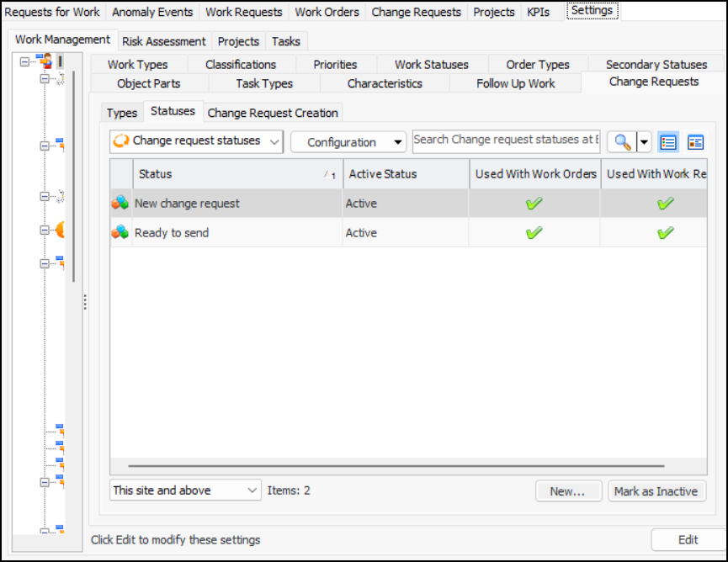Click Work Requests checkmark for Ready to send

pos(666,232)
